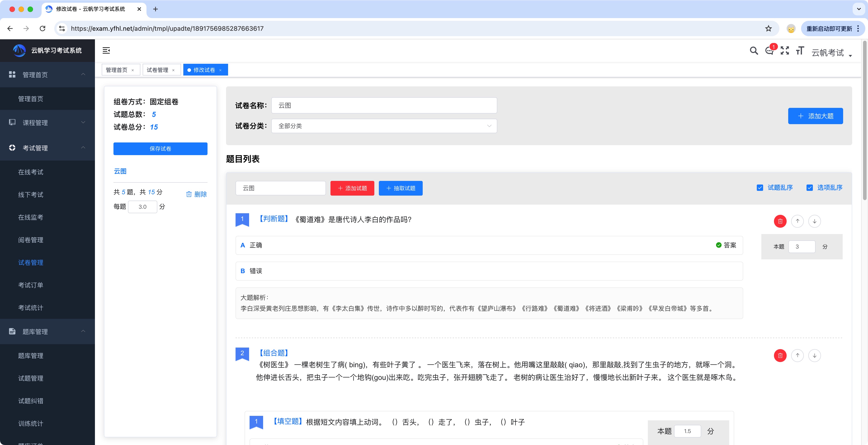Open a new browser tab
This screenshot has width=868, height=445.
tap(155, 9)
